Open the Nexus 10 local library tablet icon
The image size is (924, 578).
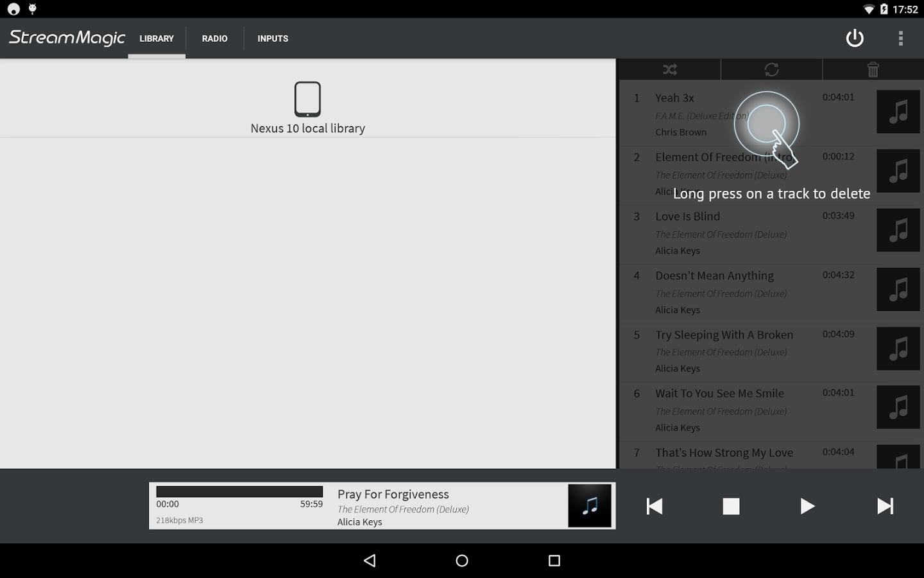tap(307, 99)
